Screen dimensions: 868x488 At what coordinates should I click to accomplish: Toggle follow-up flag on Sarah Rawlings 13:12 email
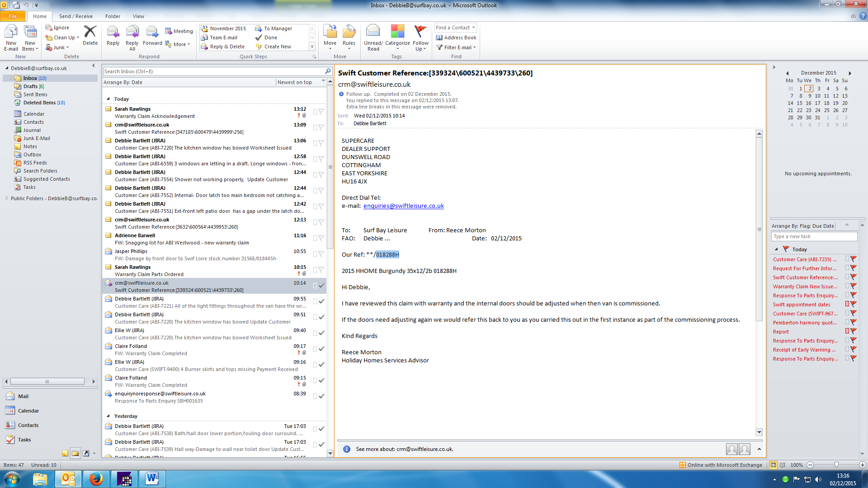coord(321,111)
